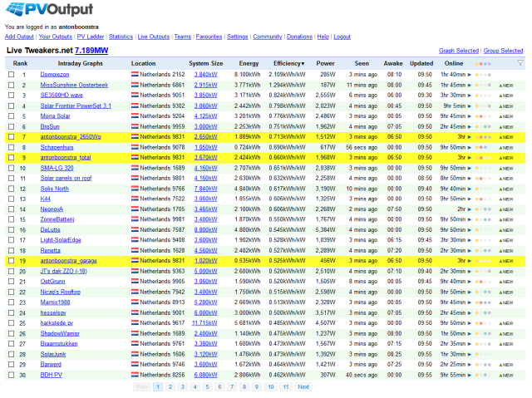Tick the checkbox for Dompiezon
Viewport: 532px width, 398px height.
[12, 74]
